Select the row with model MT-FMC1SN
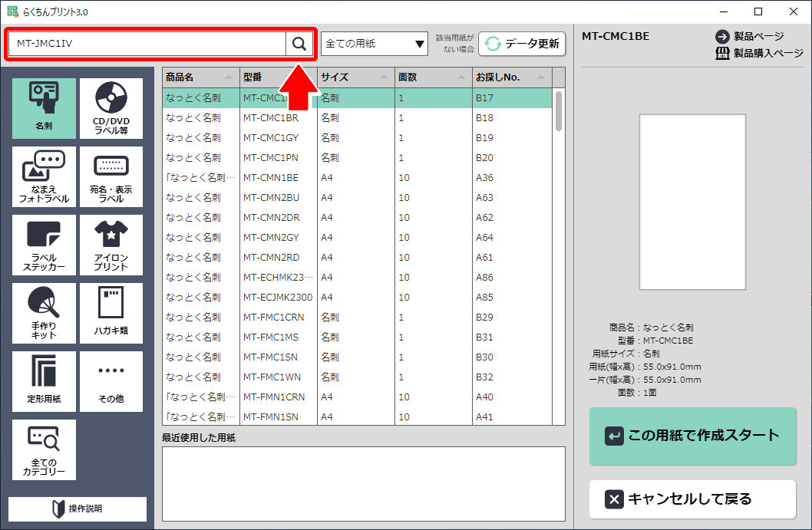 tap(358, 357)
